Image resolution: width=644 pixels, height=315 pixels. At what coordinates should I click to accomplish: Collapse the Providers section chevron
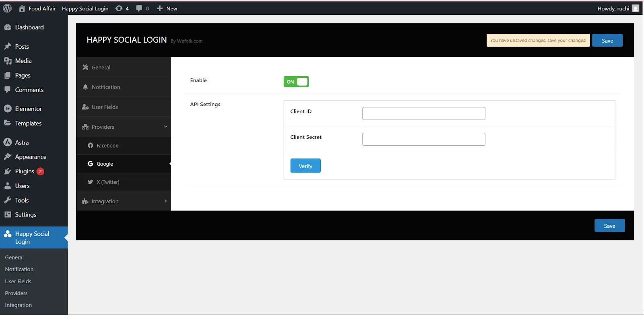point(165,127)
